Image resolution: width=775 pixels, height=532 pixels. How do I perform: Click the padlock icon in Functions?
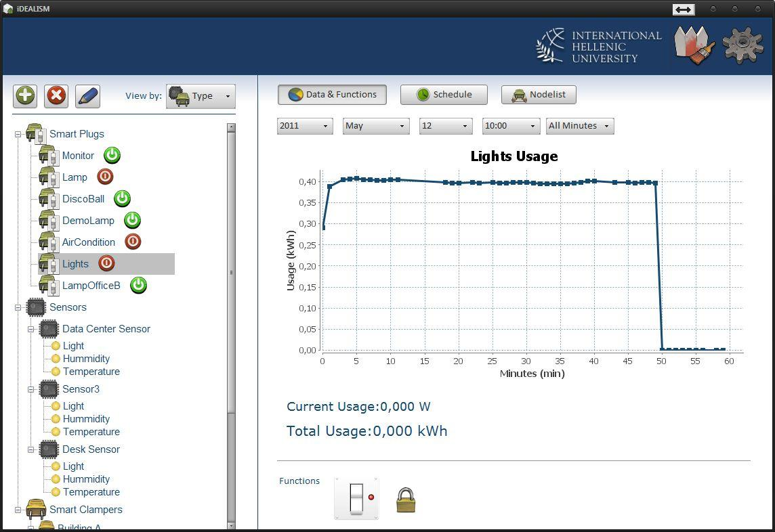coord(406,500)
